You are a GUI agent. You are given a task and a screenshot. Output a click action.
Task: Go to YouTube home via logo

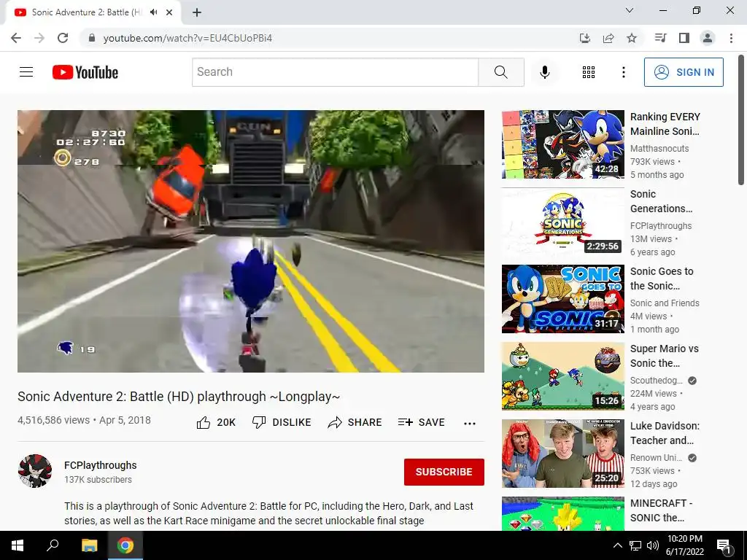tap(85, 72)
